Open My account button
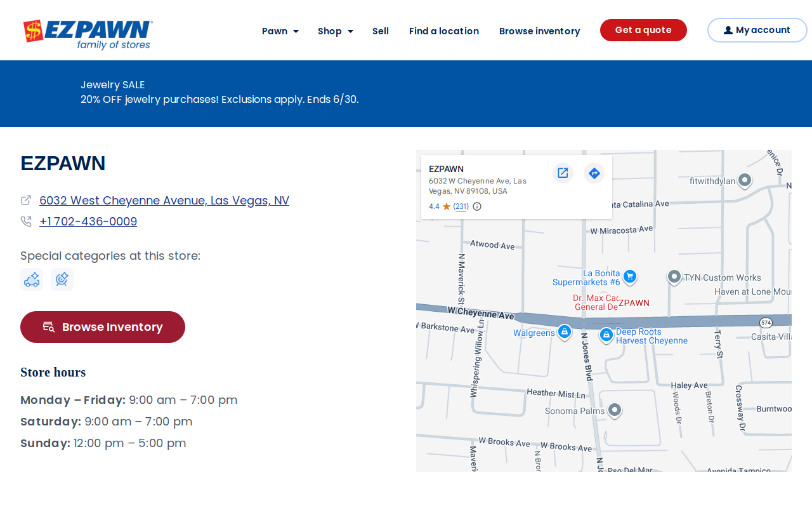The image size is (812, 508). tap(757, 30)
